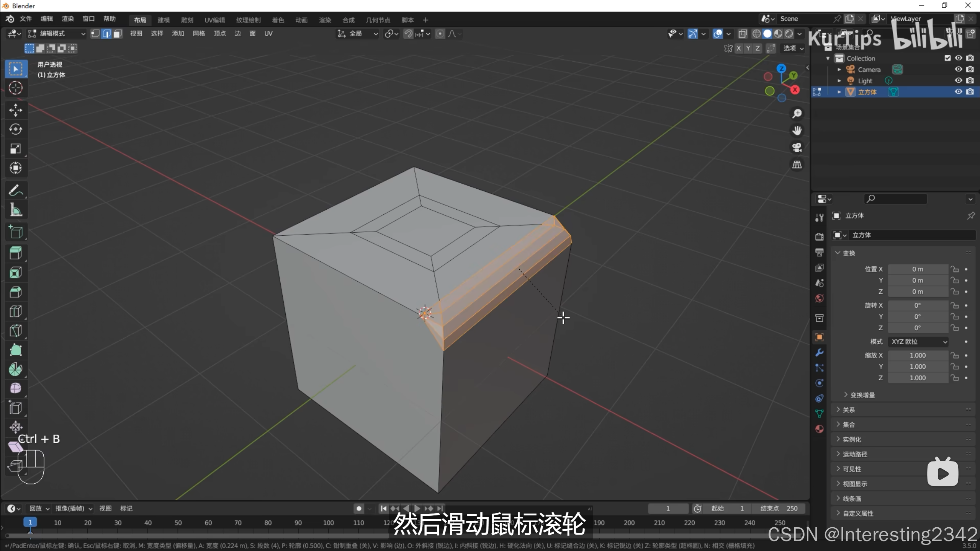
Task: Select the Rotate tool icon
Action: pyautogui.click(x=15, y=129)
